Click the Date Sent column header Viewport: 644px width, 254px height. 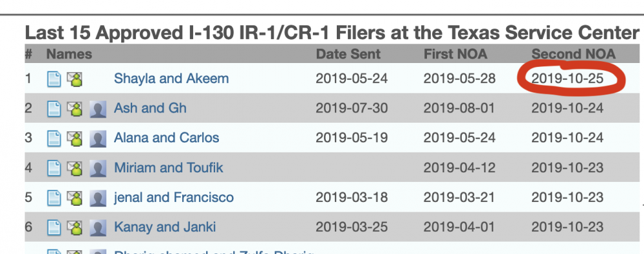coord(348,54)
